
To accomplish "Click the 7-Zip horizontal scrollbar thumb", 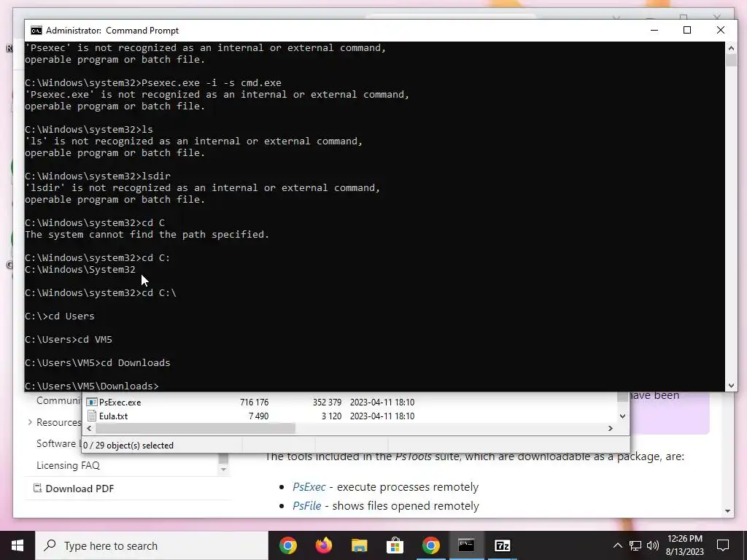I will coord(196,429).
